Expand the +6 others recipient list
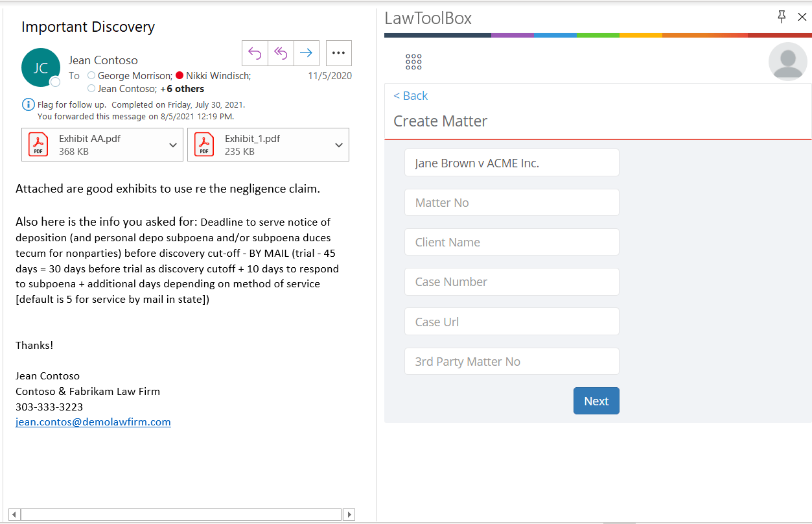This screenshot has height=524, width=812. 182,88
